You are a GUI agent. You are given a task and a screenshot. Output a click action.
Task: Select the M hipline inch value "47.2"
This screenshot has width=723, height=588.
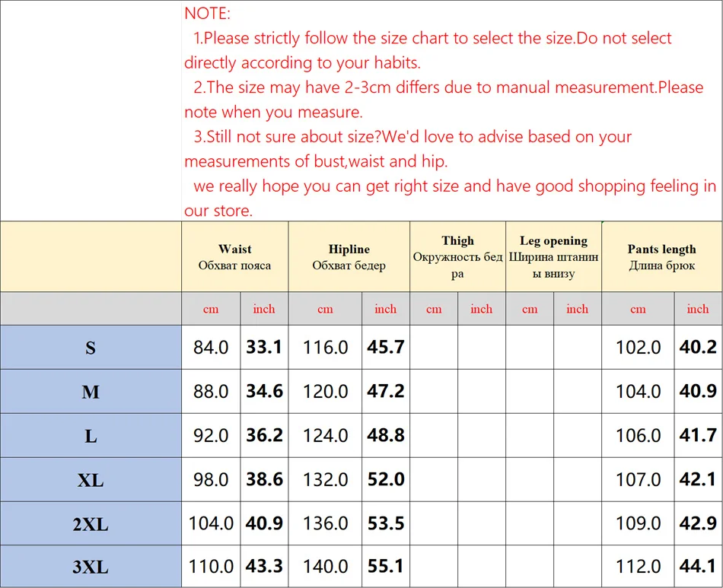(x=386, y=391)
